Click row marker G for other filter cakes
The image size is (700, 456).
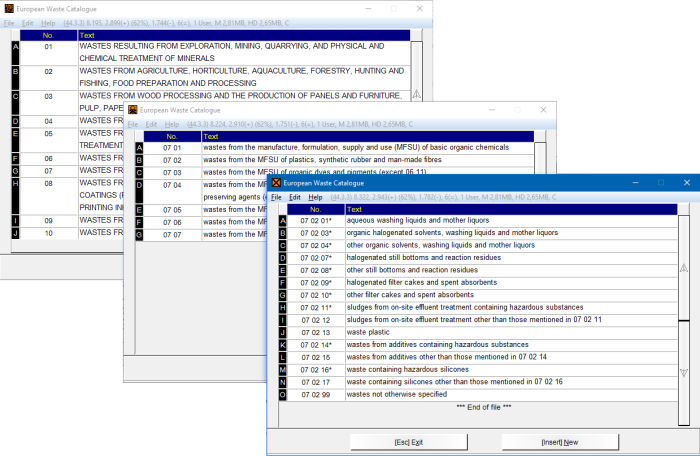point(283,295)
